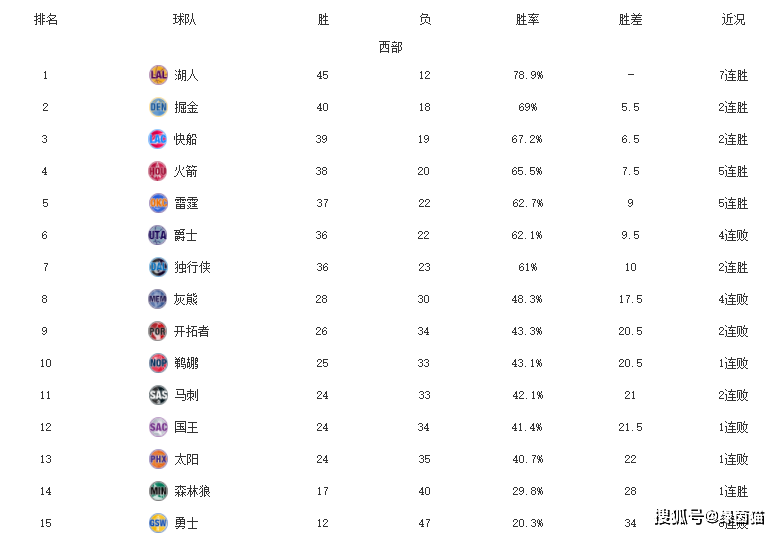The width and height of the screenshot is (779, 534).
Task: Click the 排名 column header
Action: [x=46, y=20]
